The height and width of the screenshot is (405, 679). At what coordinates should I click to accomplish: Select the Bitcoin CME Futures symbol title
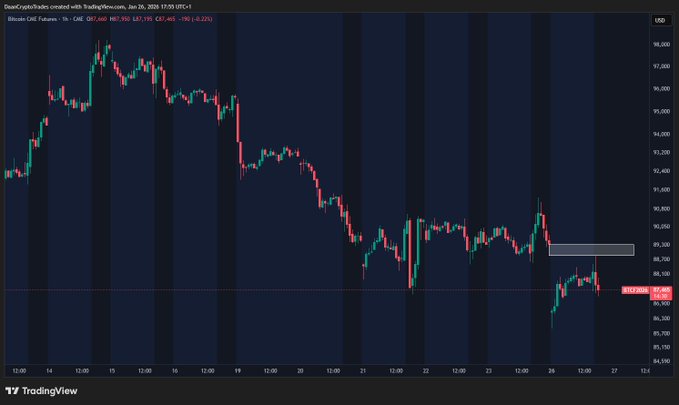(x=32, y=19)
